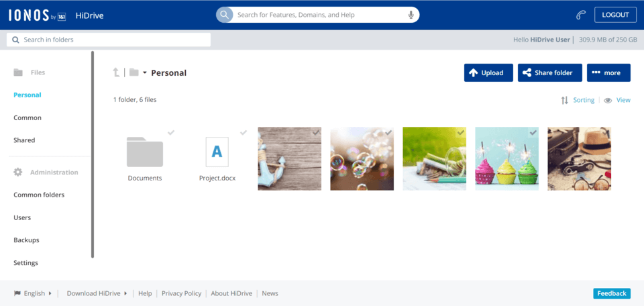
Task: Open the soap bubbles thumbnail
Action: pos(362,158)
